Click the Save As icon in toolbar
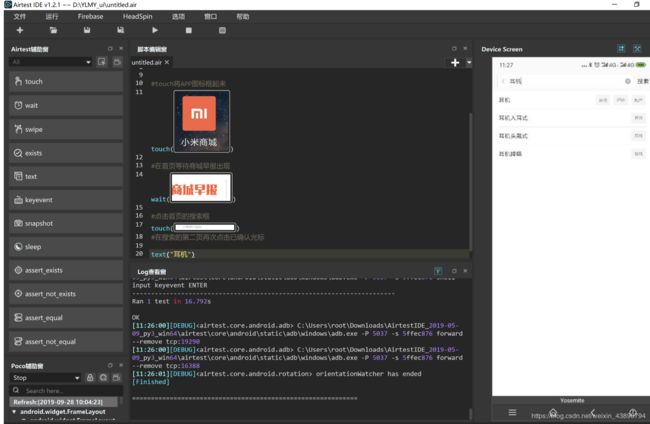The image size is (650, 424). pyautogui.click(x=120, y=30)
